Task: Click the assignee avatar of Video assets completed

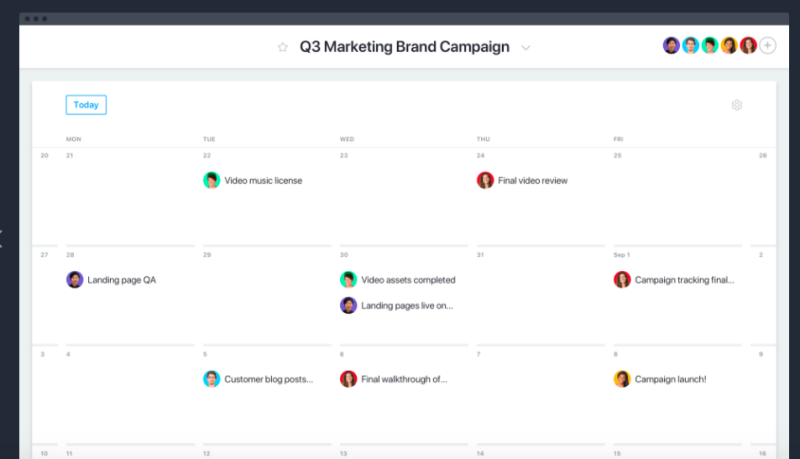Action: 348,279
